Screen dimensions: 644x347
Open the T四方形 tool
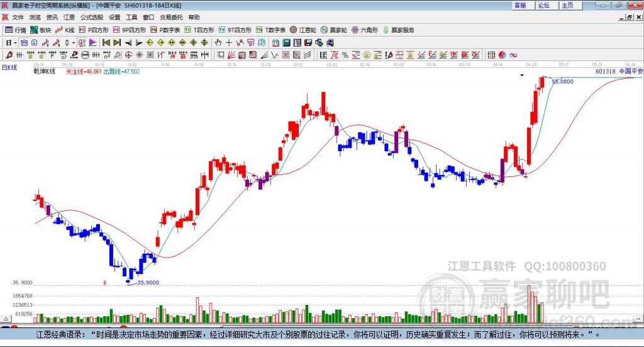point(199,30)
